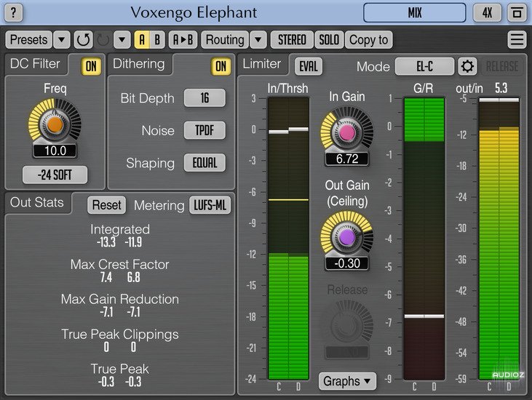Open the 4X oversampling selector
The height and width of the screenshot is (400, 532).
tap(487, 13)
